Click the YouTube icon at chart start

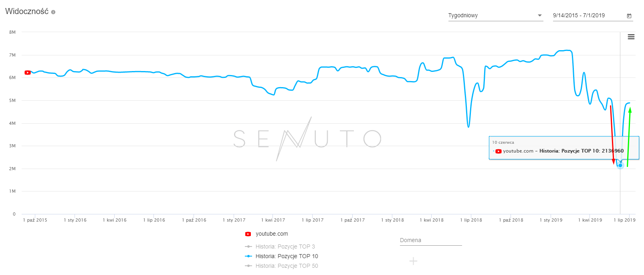pos(28,73)
